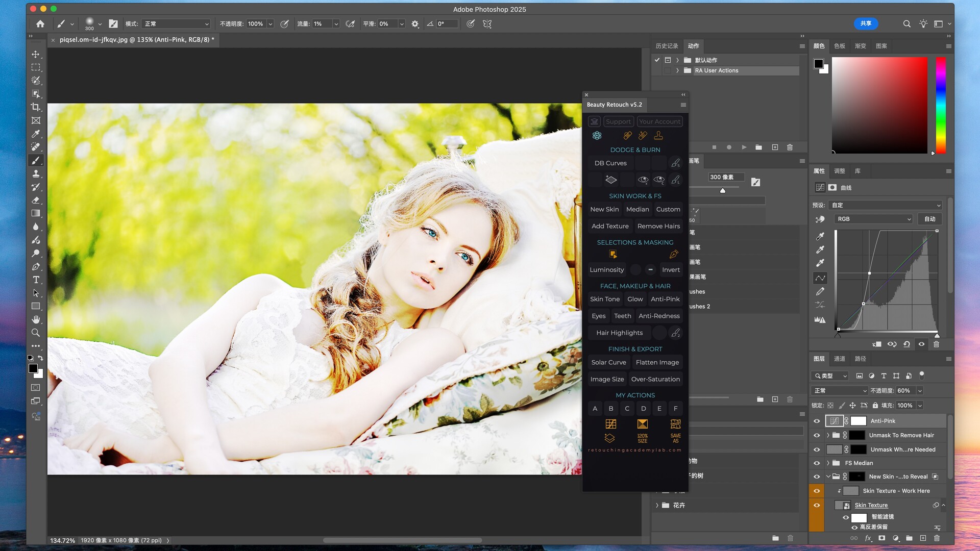
Task: Select the Eyedropper tool
Action: pos(36,134)
